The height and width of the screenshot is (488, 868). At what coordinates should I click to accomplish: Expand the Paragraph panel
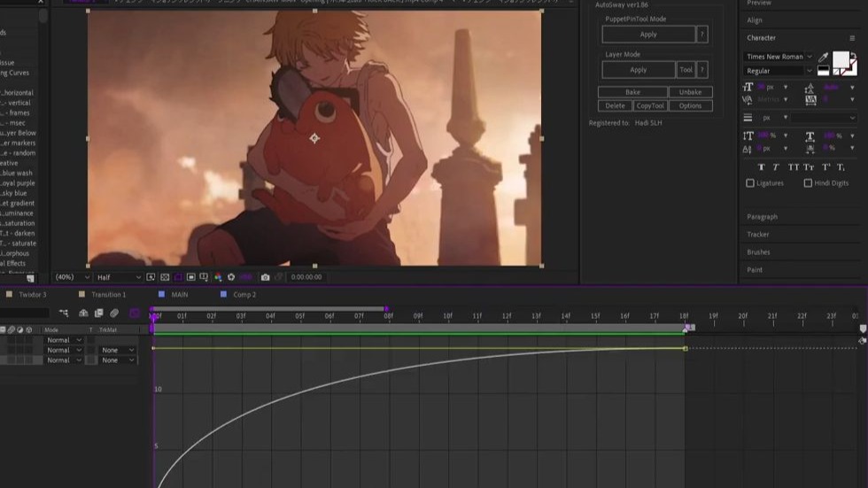point(762,217)
